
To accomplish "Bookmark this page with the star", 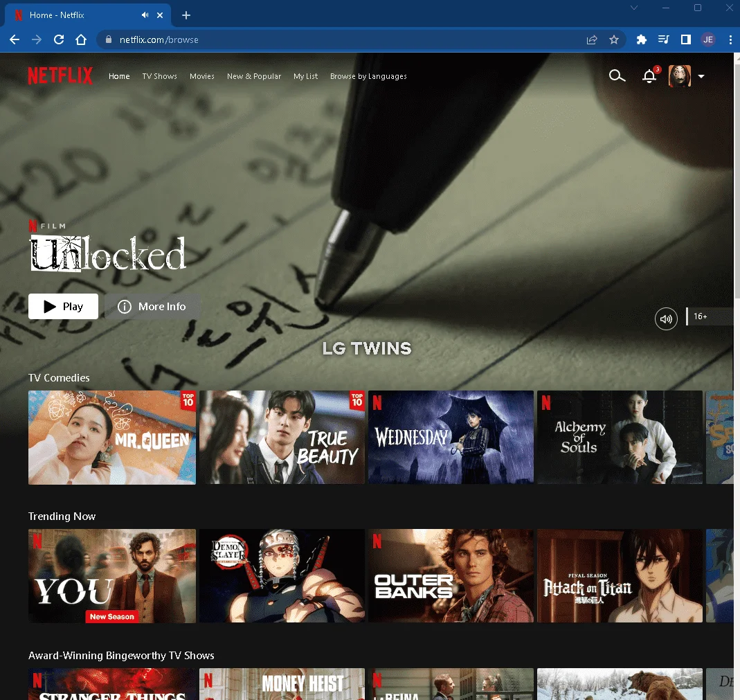I will 613,39.
